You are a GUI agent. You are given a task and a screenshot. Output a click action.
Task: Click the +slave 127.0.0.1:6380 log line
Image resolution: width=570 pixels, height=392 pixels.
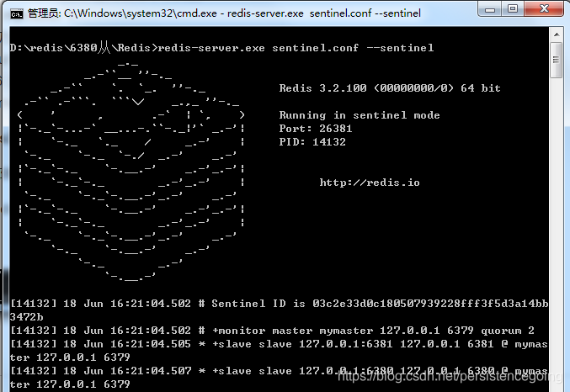click(279, 378)
